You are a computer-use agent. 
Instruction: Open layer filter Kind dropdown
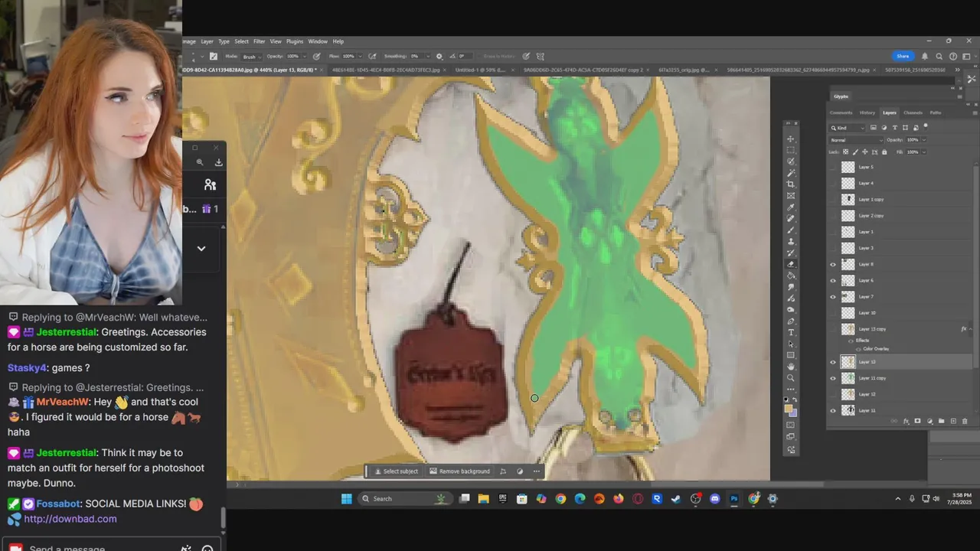point(847,128)
